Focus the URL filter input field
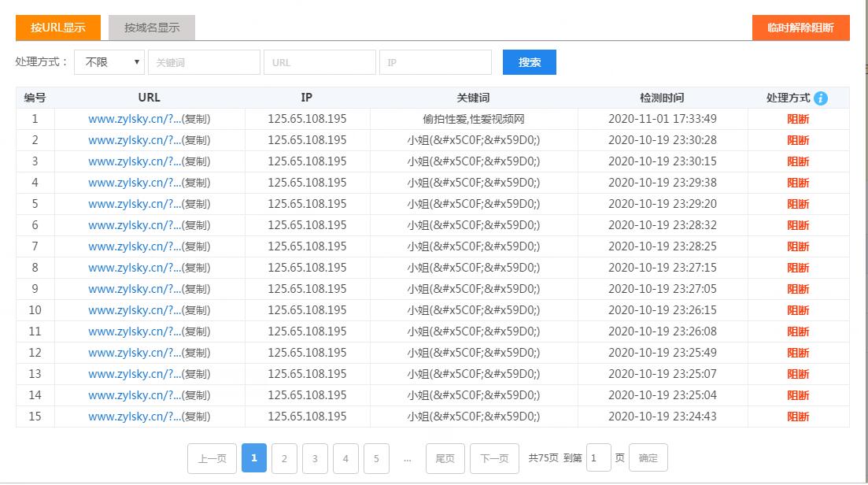 click(319, 62)
